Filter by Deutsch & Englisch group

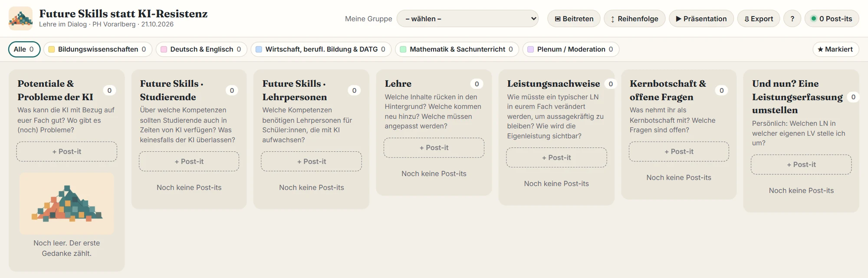pyautogui.click(x=201, y=49)
